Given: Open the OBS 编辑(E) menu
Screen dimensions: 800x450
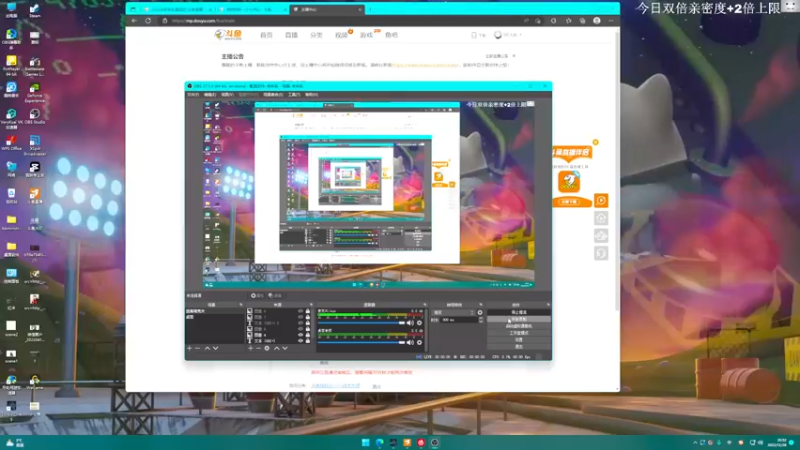Looking at the screenshot, I should click(x=210, y=94).
